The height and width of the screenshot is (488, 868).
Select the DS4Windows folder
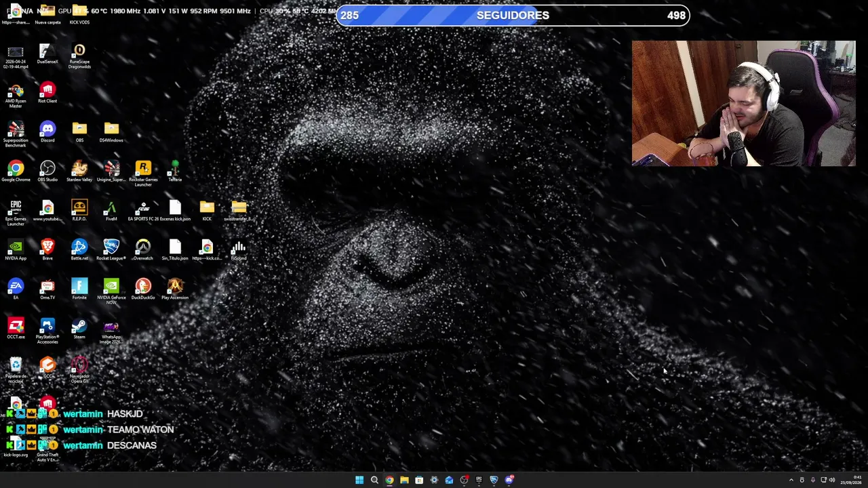[x=111, y=131]
